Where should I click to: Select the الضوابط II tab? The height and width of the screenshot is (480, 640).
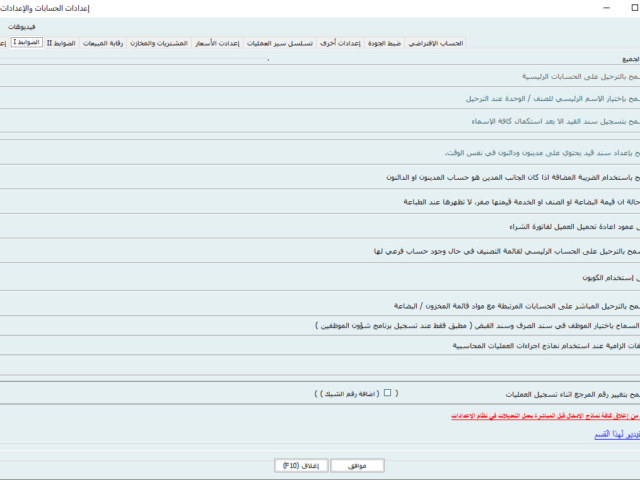pyautogui.click(x=61, y=43)
